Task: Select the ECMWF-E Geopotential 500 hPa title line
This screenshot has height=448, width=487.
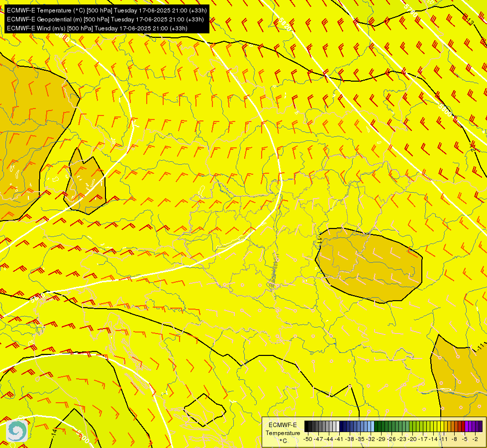Action: [105, 19]
